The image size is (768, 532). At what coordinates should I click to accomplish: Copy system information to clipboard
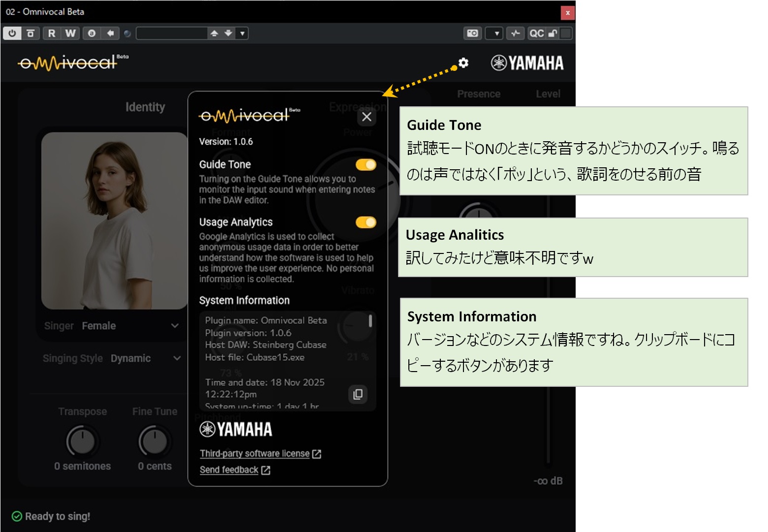[x=358, y=394]
